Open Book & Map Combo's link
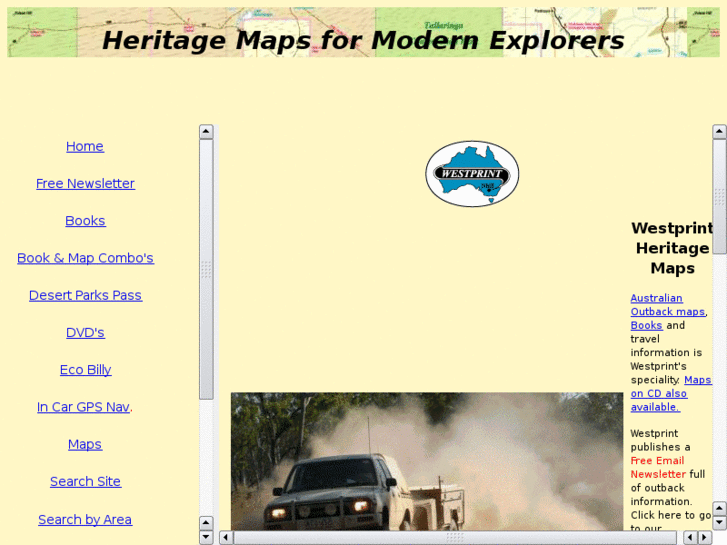This screenshot has width=727, height=545. (x=85, y=258)
